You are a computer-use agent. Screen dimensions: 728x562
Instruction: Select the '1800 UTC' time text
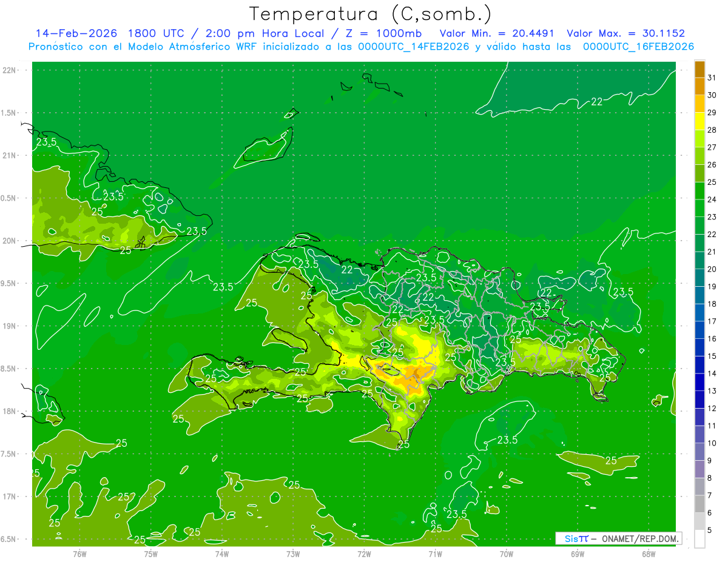158,33
